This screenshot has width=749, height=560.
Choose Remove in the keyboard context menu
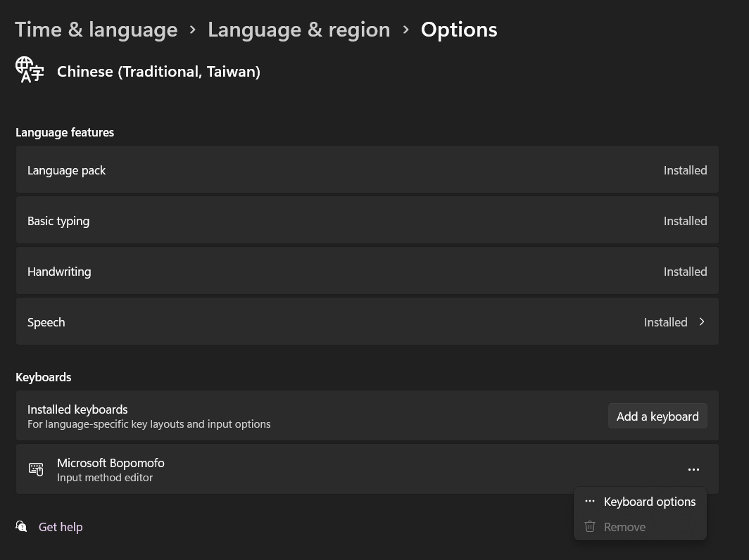624,527
